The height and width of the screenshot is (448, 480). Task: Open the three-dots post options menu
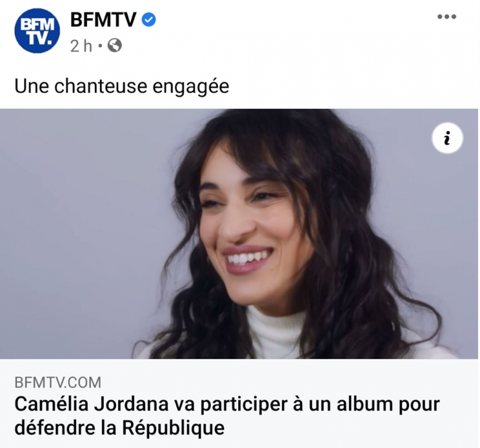[447, 17]
